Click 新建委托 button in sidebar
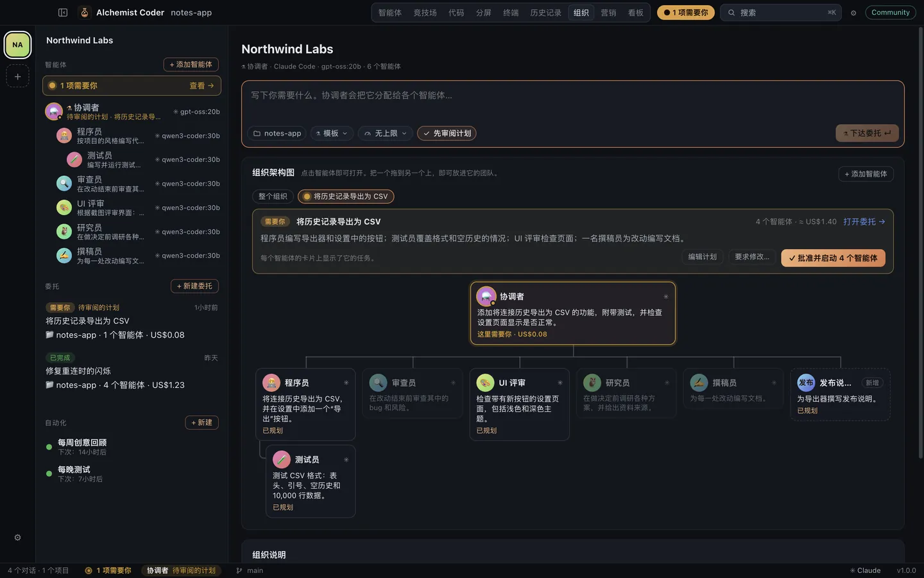The image size is (924, 578). pos(195,286)
